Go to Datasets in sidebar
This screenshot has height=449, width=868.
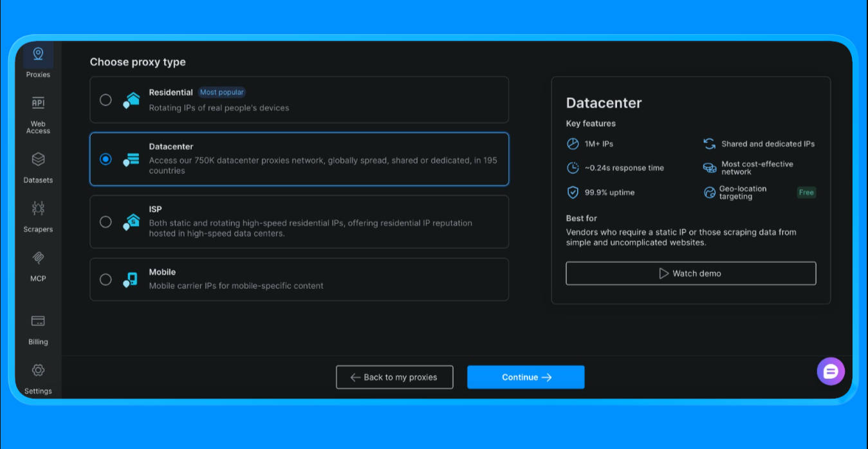coord(38,159)
